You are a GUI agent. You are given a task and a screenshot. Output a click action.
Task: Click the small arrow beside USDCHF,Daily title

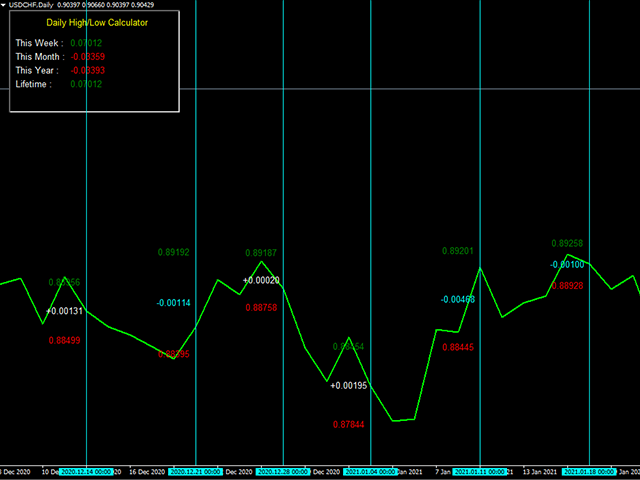4,5
